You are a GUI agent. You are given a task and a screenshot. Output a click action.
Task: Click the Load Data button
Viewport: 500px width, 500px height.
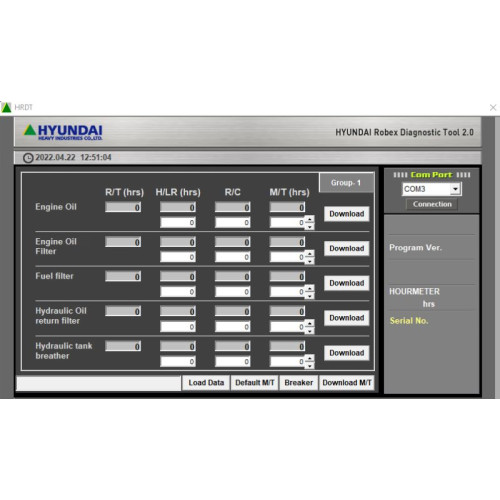coord(206,383)
